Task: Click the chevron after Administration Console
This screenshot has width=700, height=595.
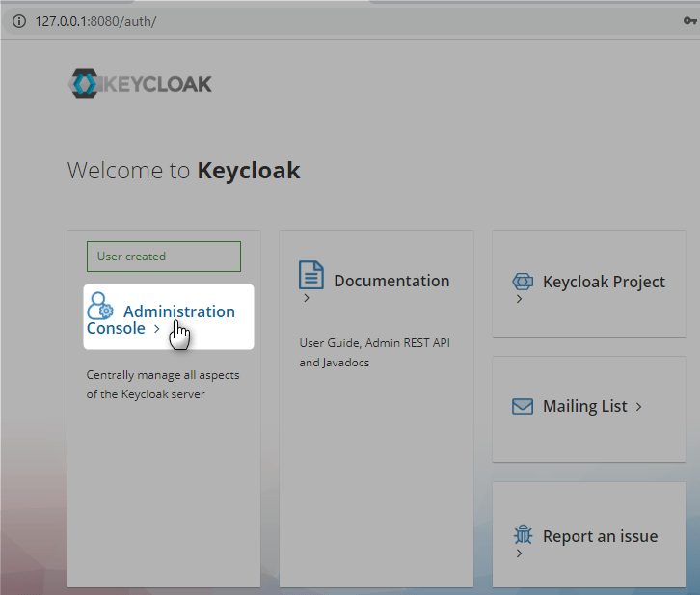Action: pyautogui.click(x=156, y=329)
